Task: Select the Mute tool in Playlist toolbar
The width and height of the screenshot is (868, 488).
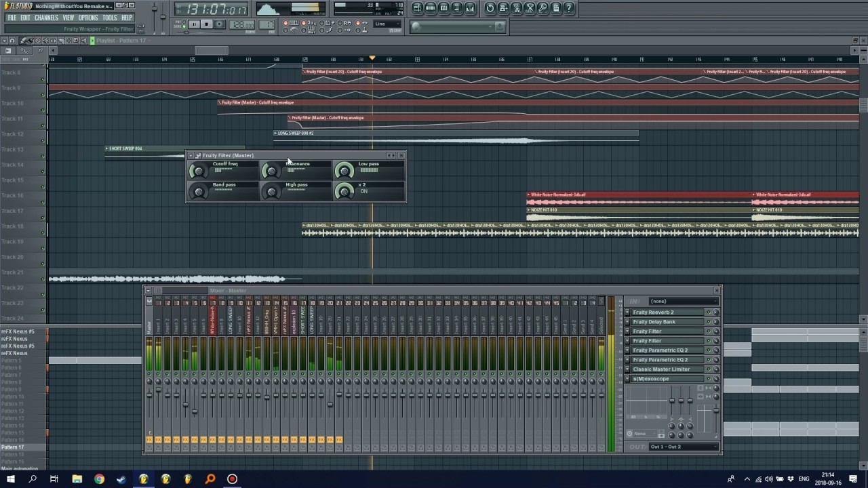Action: [45, 41]
